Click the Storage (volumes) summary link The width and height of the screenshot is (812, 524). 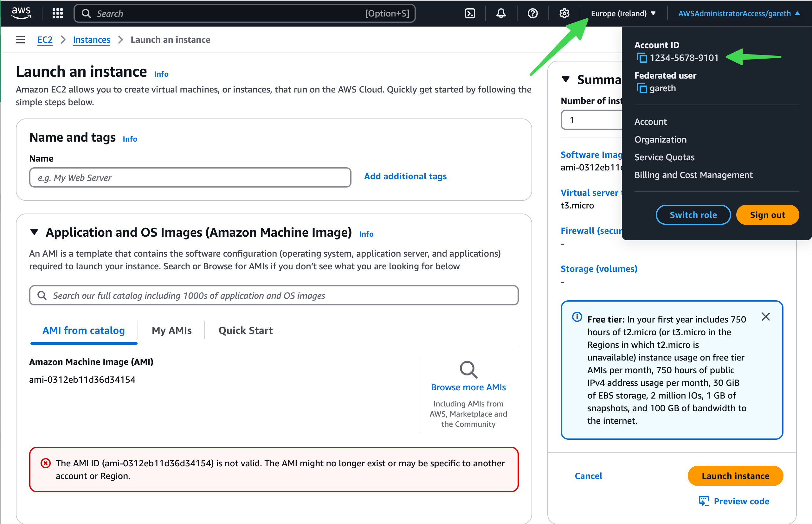(x=599, y=269)
